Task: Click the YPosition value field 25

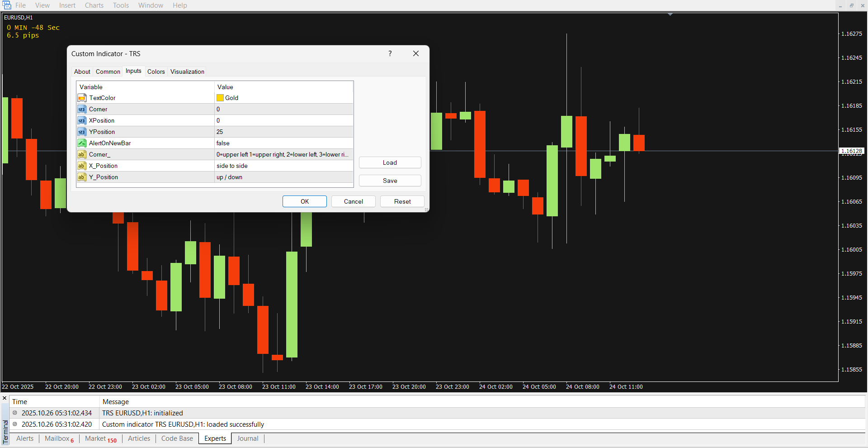Action: point(283,132)
